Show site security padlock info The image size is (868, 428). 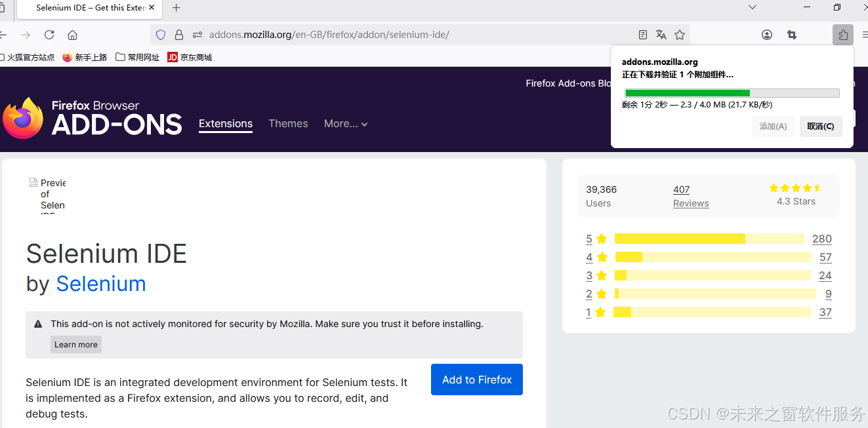pyautogui.click(x=178, y=35)
